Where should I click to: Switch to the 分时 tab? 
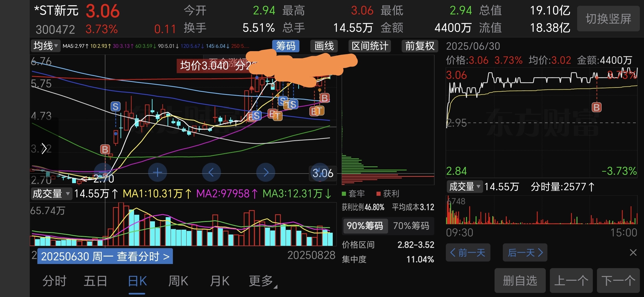point(54,281)
